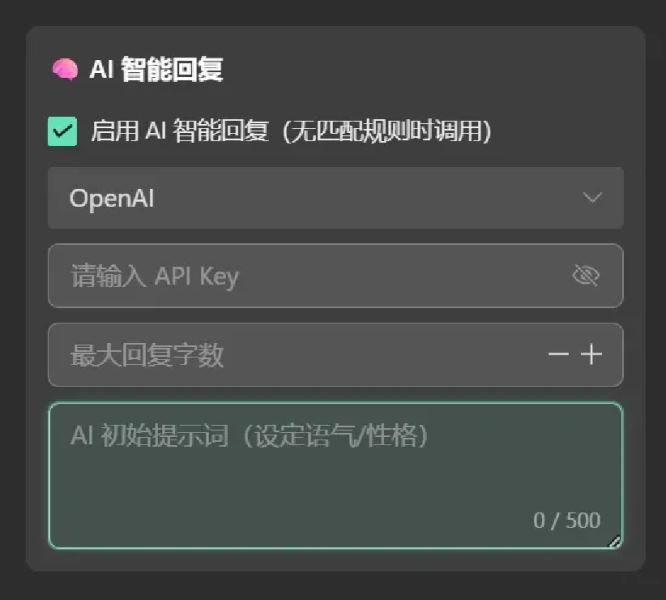Click the AI 智能回复 panel heading
Image resolution: width=666 pixels, height=600 pixels.
coord(156,70)
